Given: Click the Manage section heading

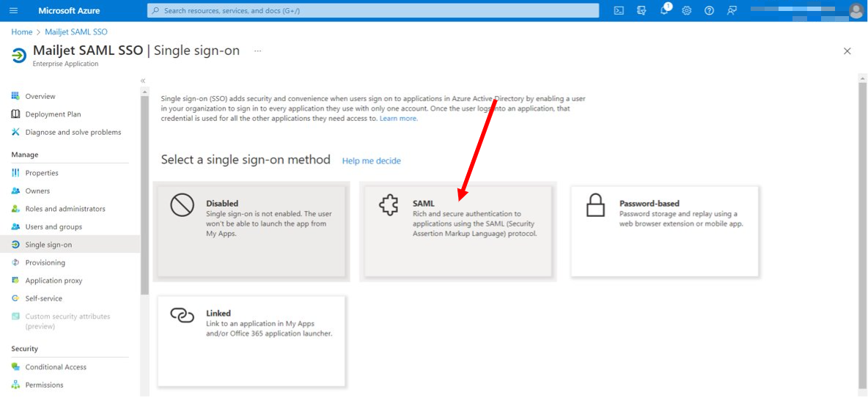Looking at the screenshot, I should point(25,155).
